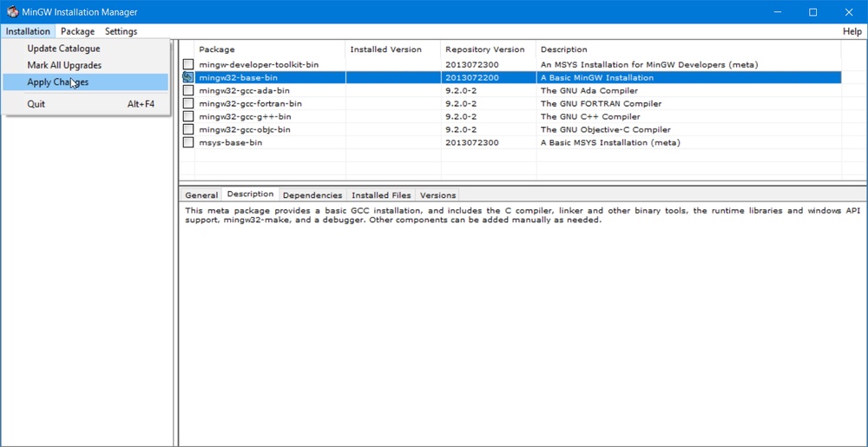Sort by the Package column header
Viewport: 868px width, 447px height.
point(270,49)
